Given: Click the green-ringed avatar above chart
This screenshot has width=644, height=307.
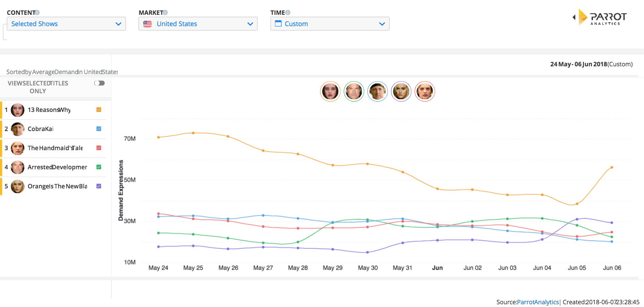Looking at the screenshot, I should tap(354, 92).
